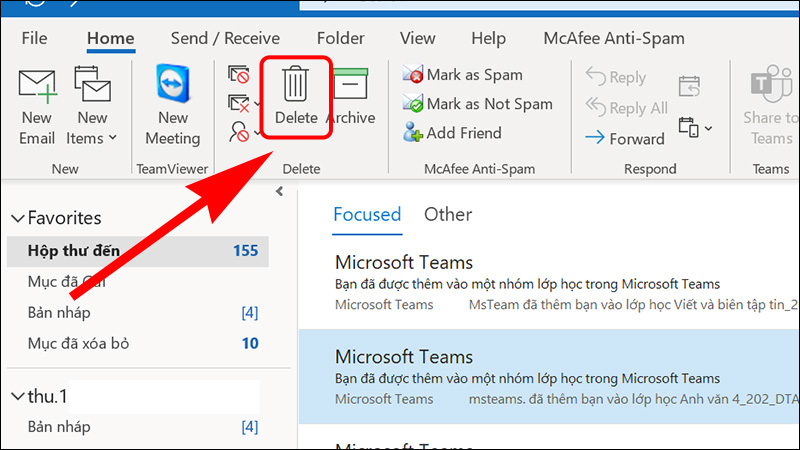This screenshot has width=800, height=450.
Task: Delete the selected email with trash icon
Action: [x=296, y=96]
